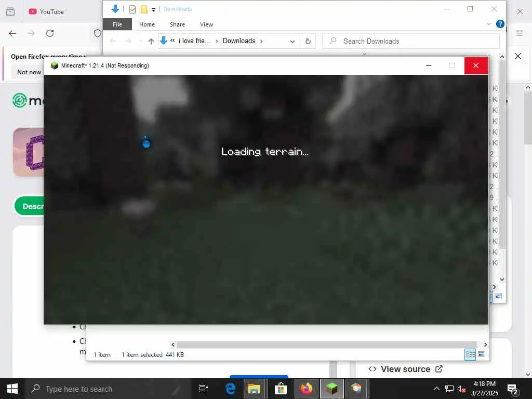532x399 pixels.
Task: Open the Firefox hamburger menu
Action: click(520, 33)
